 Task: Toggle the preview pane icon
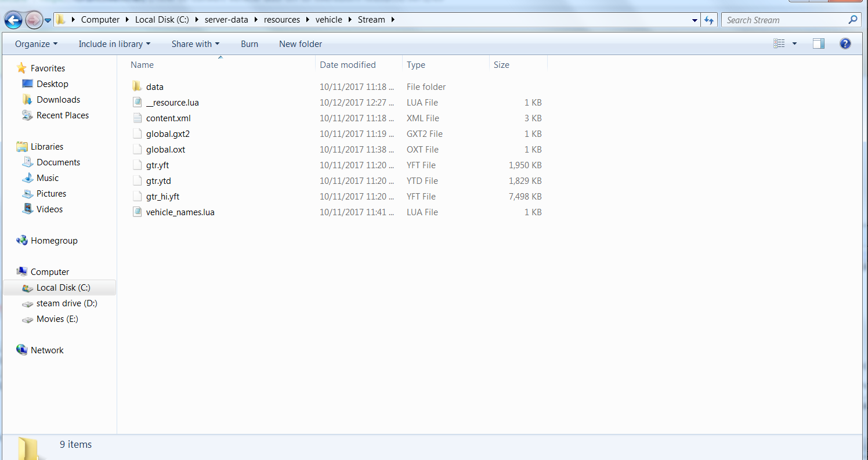click(x=819, y=44)
